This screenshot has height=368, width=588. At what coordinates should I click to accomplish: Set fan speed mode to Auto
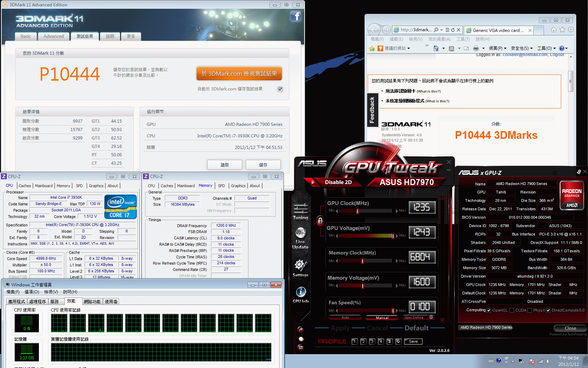click(x=345, y=318)
